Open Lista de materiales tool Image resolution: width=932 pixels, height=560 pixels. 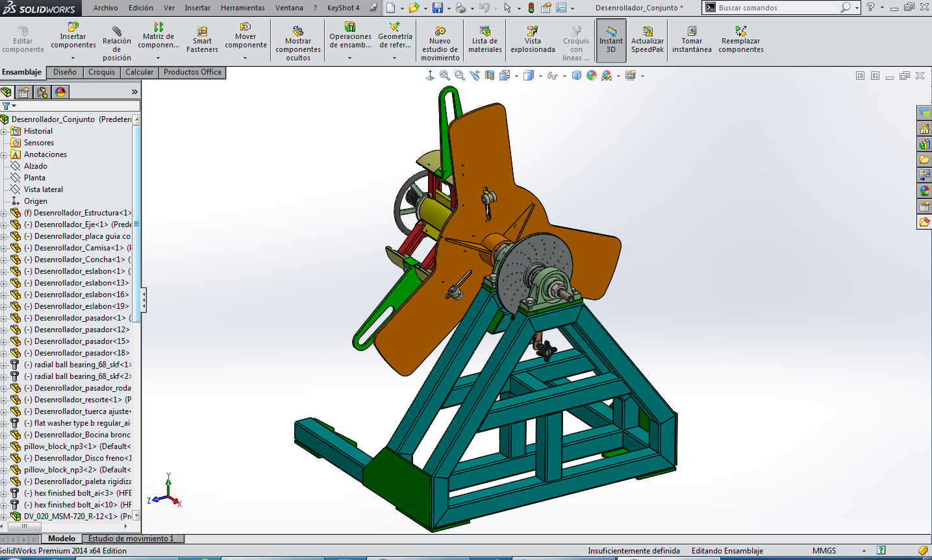[485, 40]
